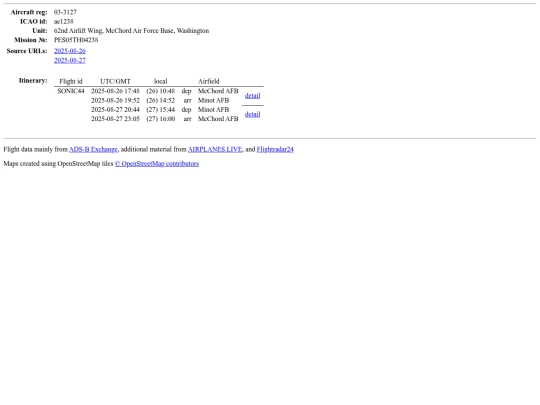Click UTC time 2025-08-27 23:05
This screenshot has height=405, width=540.
click(115, 119)
